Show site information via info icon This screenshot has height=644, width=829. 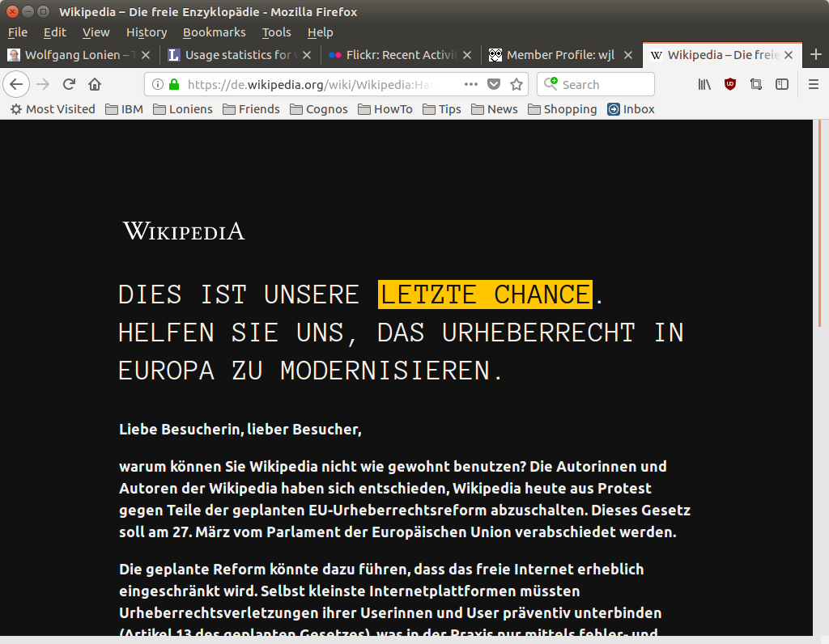pos(158,84)
